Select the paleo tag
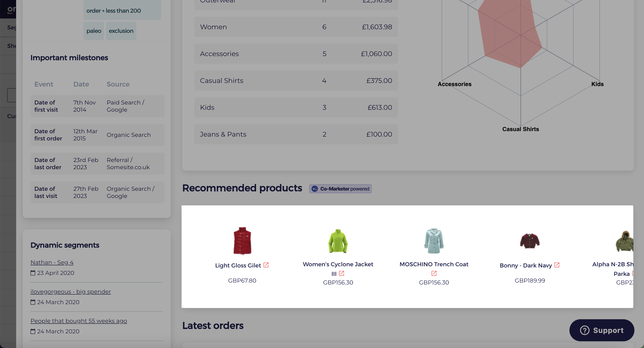Screen dimensions: 644x348 [x=94, y=31]
